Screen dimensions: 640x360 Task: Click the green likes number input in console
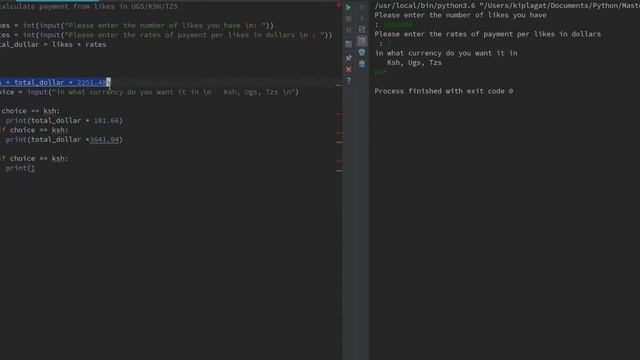[x=398, y=25]
